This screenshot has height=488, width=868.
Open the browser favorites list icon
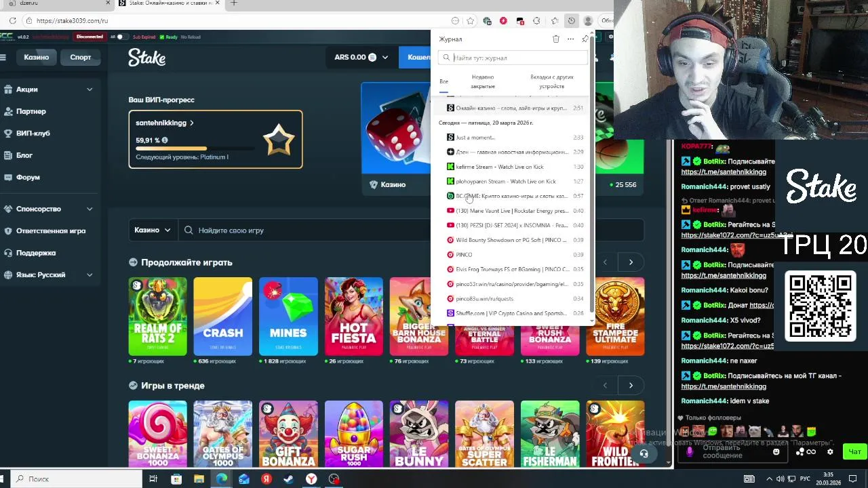point(555,21)
